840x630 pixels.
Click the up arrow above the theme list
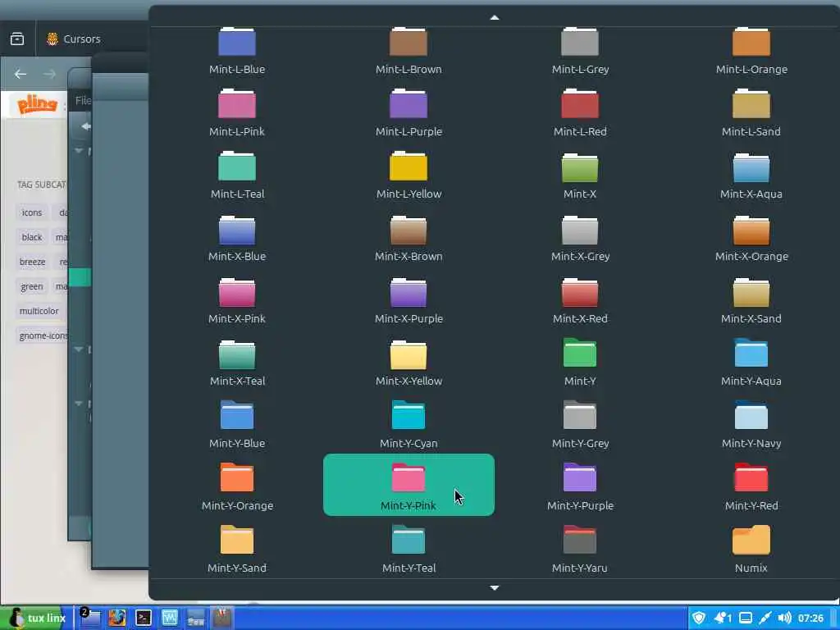coord(495,18)
